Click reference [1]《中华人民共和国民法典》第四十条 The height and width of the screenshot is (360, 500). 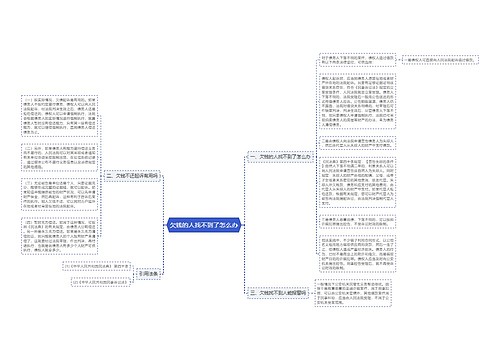[96, 266]
